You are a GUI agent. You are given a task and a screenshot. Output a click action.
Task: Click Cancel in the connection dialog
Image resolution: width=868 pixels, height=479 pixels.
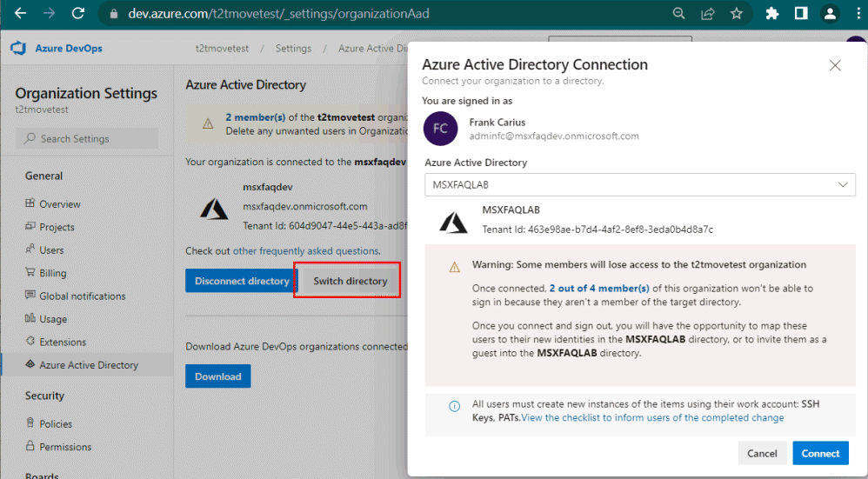coord(762,453)
